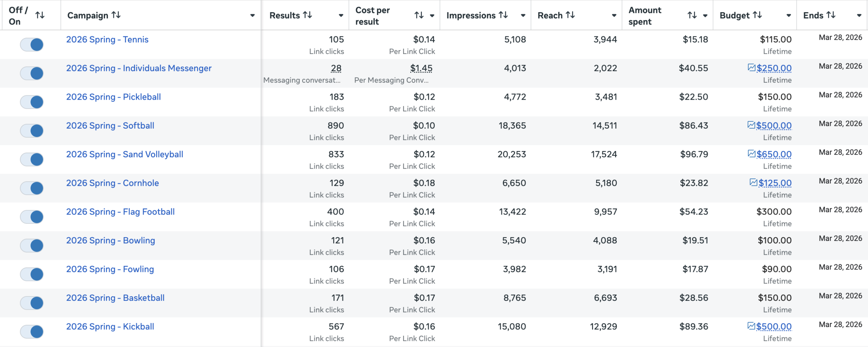The height and width of the screenshot is (347, 868).
Task: Sort by Budget using sort arrows
Action: coord(757,15)
